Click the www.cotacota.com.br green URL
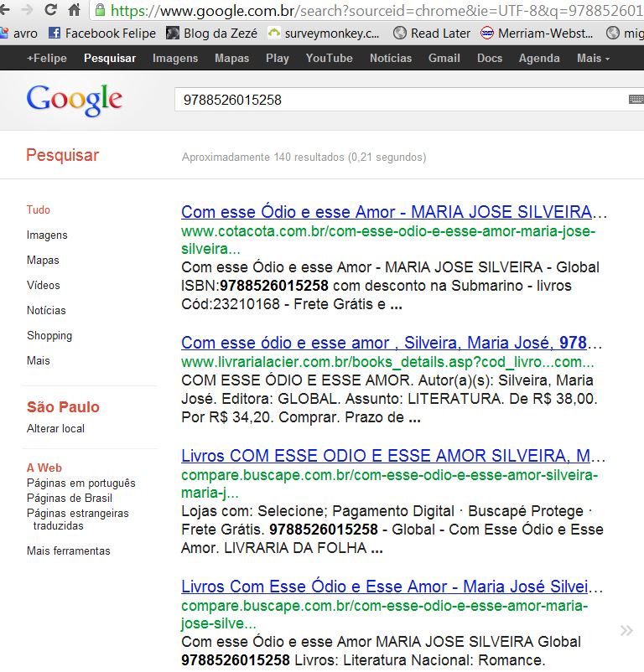 [388, 240]
